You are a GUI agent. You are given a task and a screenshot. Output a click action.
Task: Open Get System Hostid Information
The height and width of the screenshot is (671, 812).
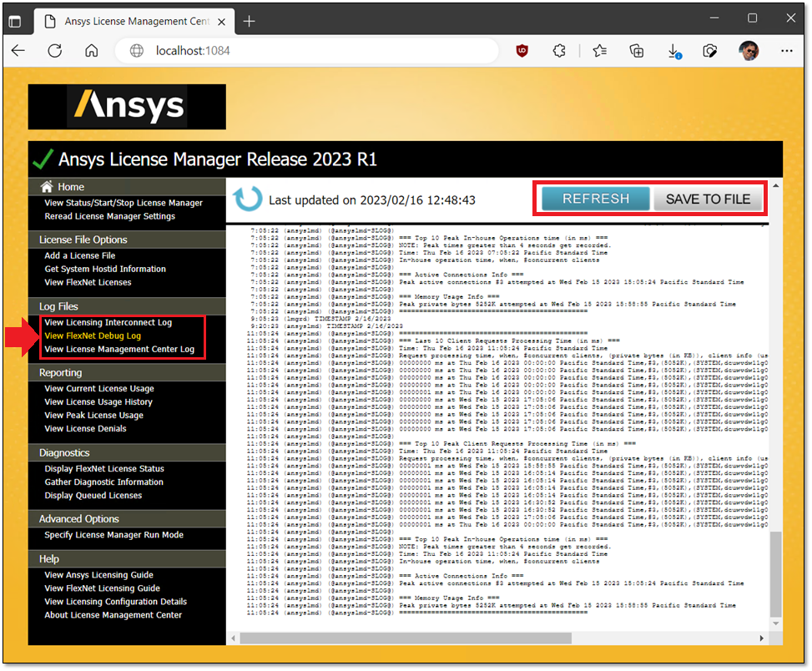pos(105,270)
